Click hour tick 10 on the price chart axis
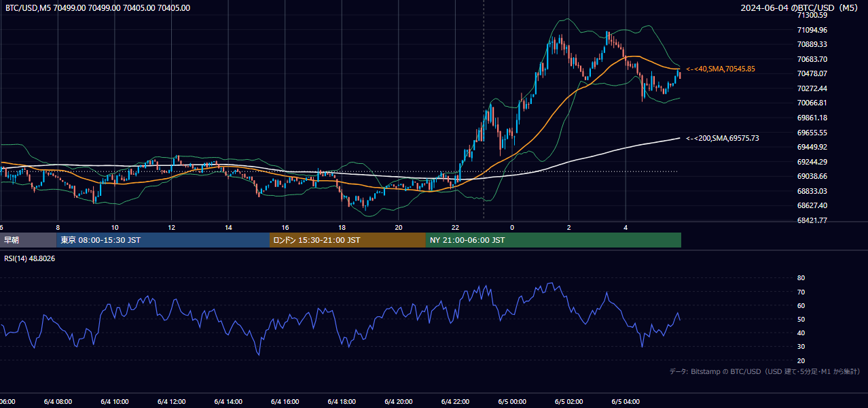The image size is (868, 408). pyautogui.click(x=115, y=228)
